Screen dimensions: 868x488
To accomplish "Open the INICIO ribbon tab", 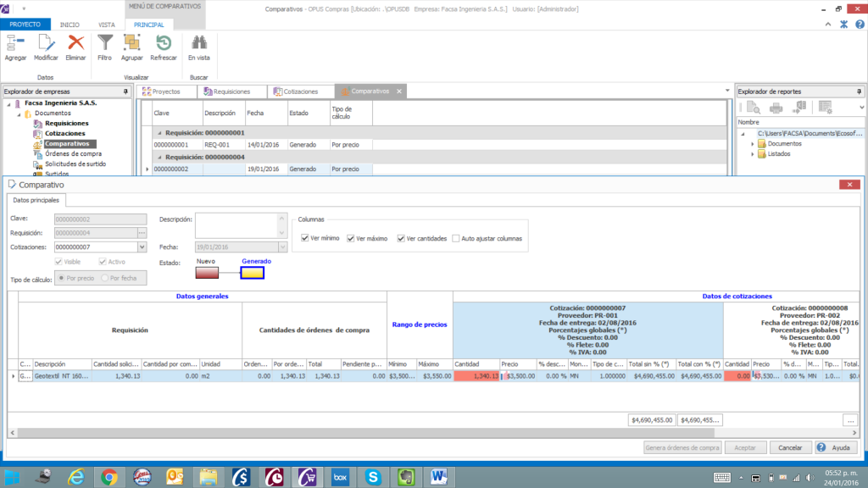I will [x=70, y=25].
